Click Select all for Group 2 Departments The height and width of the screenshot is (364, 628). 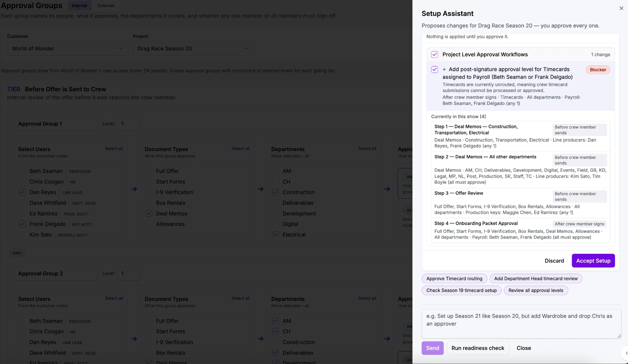pos(367,298)
